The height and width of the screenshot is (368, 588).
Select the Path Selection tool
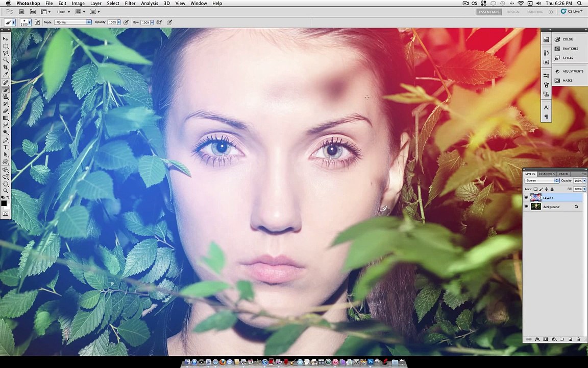point(6,154)
